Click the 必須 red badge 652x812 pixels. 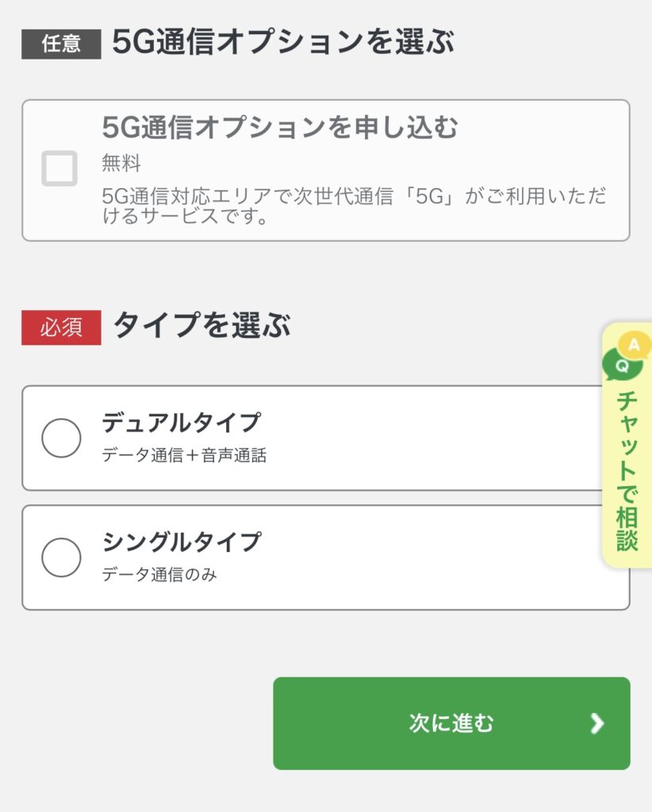pos(61,327)
